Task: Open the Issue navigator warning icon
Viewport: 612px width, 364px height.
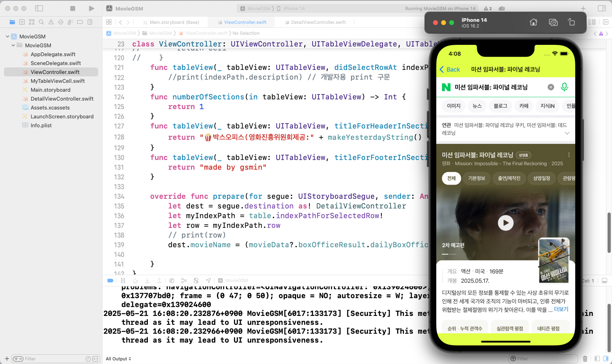Action: click(51, 22)
